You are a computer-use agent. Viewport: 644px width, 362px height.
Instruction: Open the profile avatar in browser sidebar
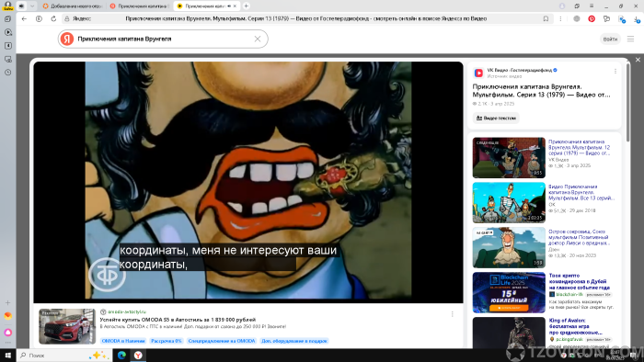point(7,6)
